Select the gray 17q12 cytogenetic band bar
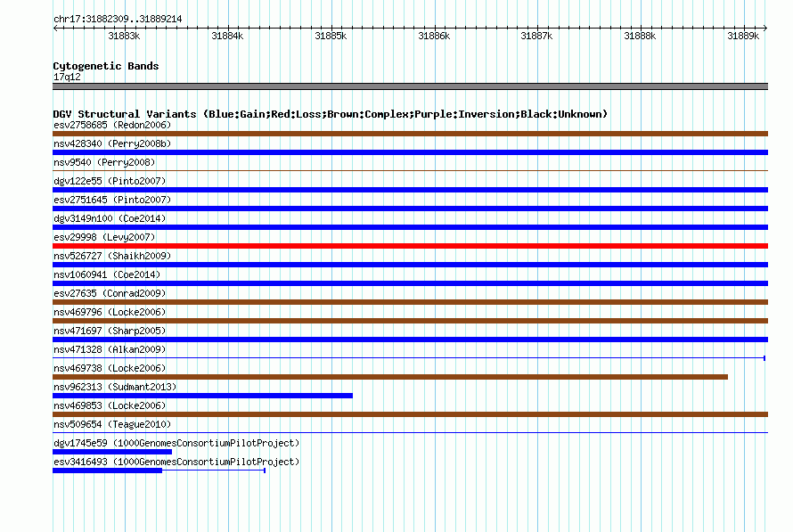The height and width of the screenshot is (532, 793). tap(410, 86)
